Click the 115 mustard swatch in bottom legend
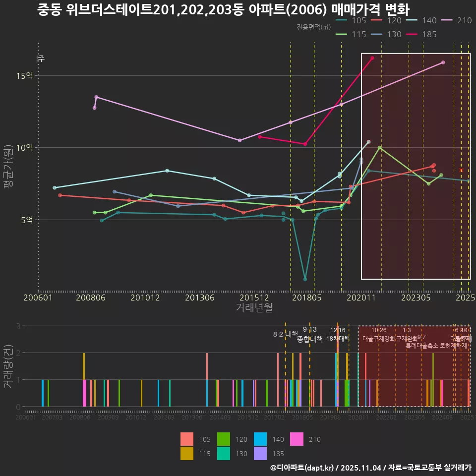476x476 pixels. pos(187,453)
